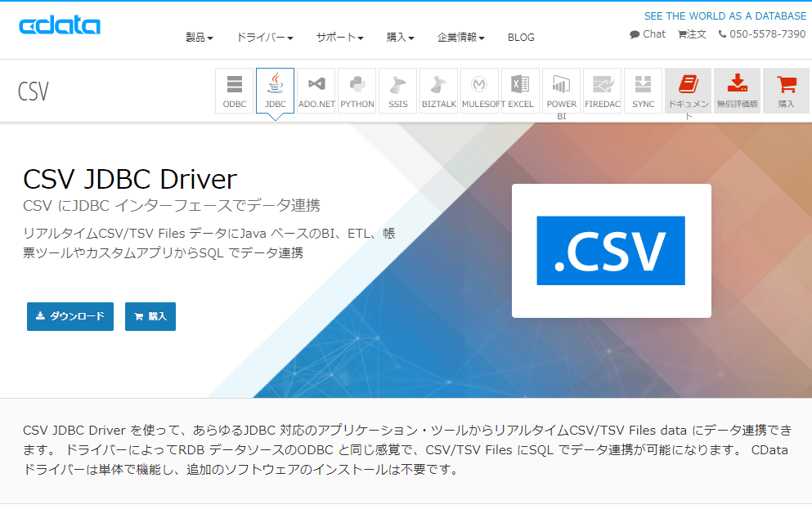Expand the 購入 navigation menu
Viewport: 812px width, 518px height.
[401, 38]
